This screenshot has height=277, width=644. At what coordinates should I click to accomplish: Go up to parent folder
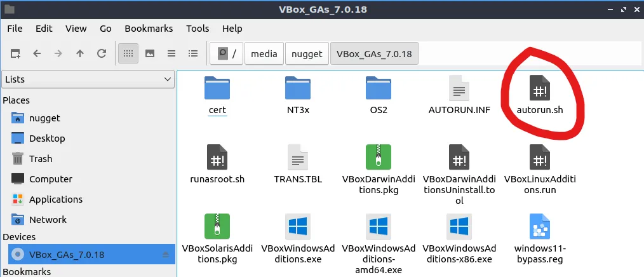(x=80, y=53)
